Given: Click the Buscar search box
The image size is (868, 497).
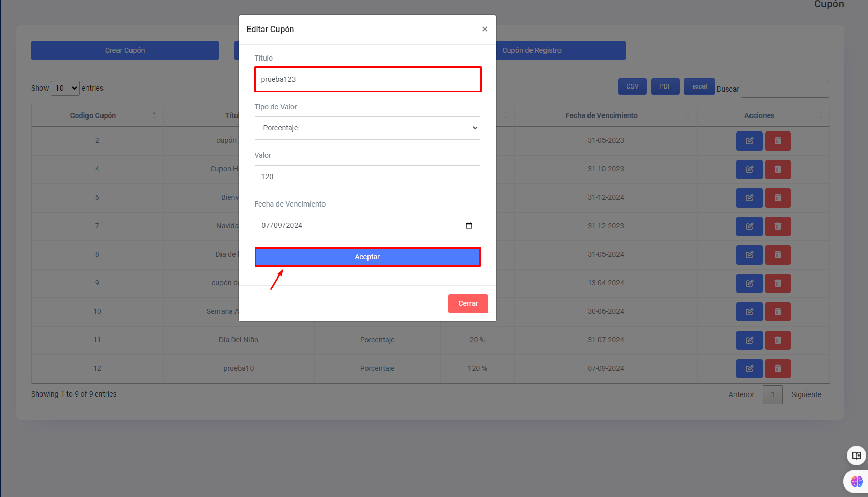Looking at the screenshot, I should tap(784, 89).
